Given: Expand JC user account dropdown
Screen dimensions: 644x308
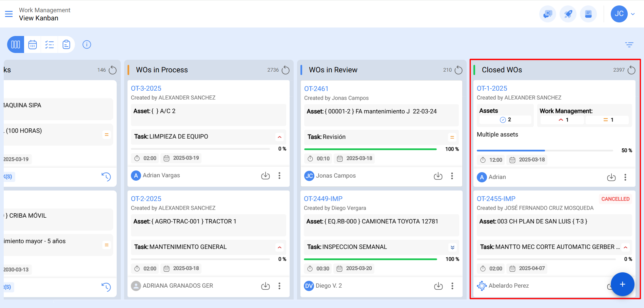Looking at the screenshot, I should pyautogui.click(x=633, y=14).
